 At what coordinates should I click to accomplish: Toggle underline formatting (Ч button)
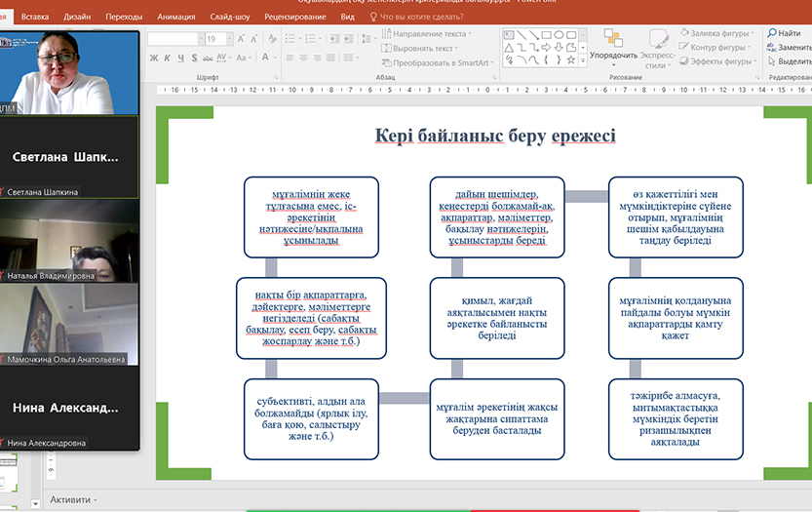[181, 59]
